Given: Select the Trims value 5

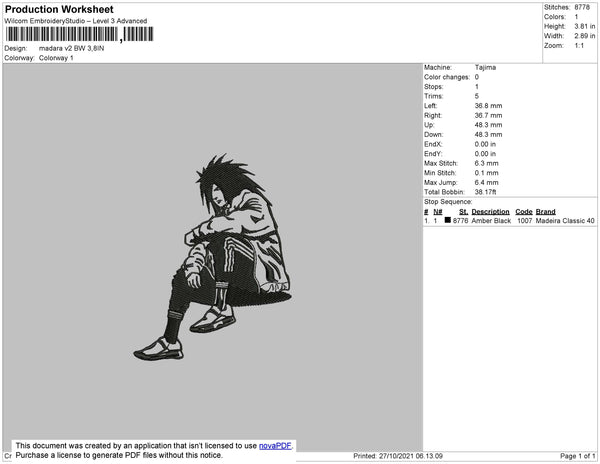Looking at the screenshot, I should pyautogui.click(x=477, y=96).
